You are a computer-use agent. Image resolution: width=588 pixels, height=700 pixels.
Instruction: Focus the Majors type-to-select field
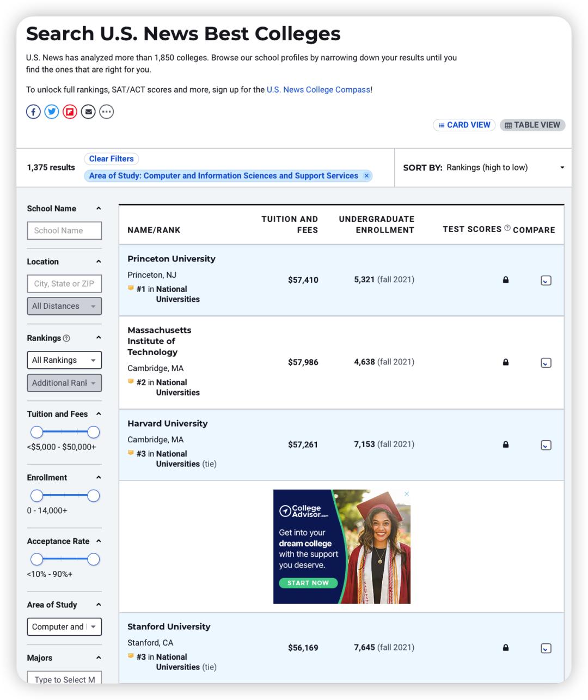pyautogui.click(x=64, y=678)
